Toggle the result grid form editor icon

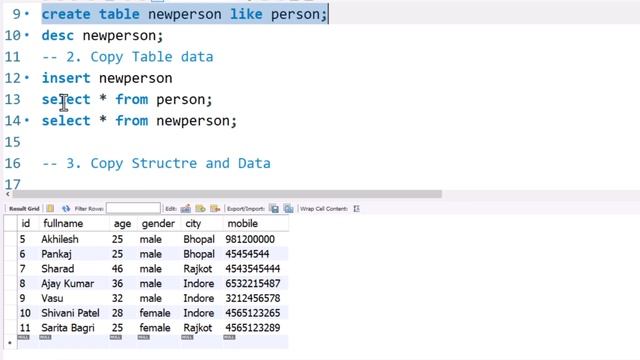tap(50, 209)
